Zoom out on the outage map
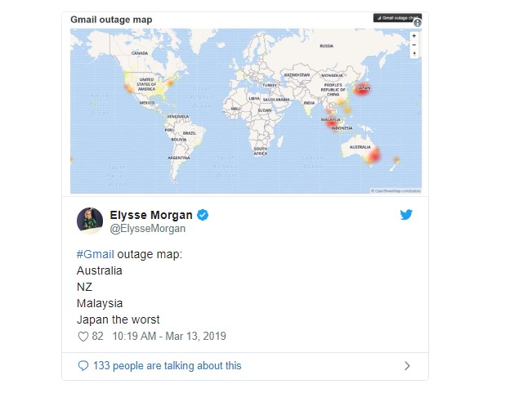 pyautogui.click(x=415, y=45)
